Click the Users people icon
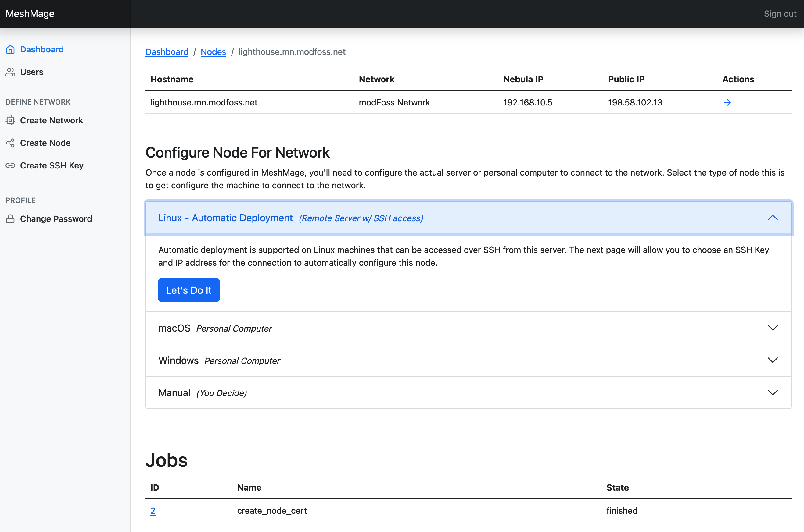This screenshot has width=804, height=532. (10, 72)
